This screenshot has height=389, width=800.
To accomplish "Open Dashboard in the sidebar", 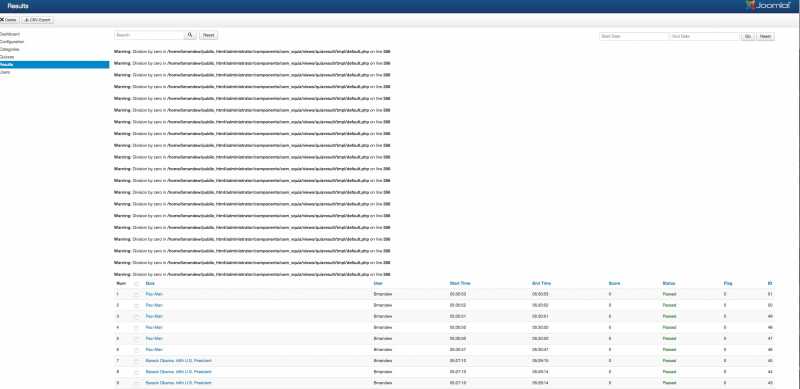I will tap(10, 34).
